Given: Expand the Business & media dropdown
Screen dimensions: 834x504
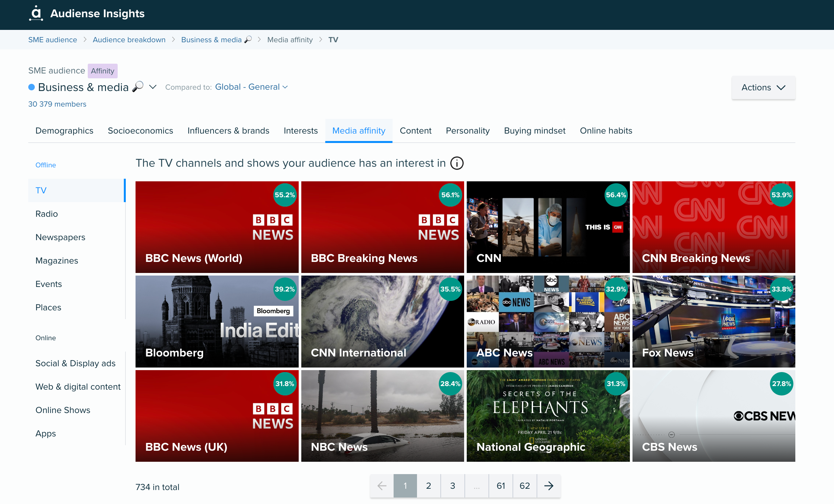Looking at the screenshot, I should [152, 87].
